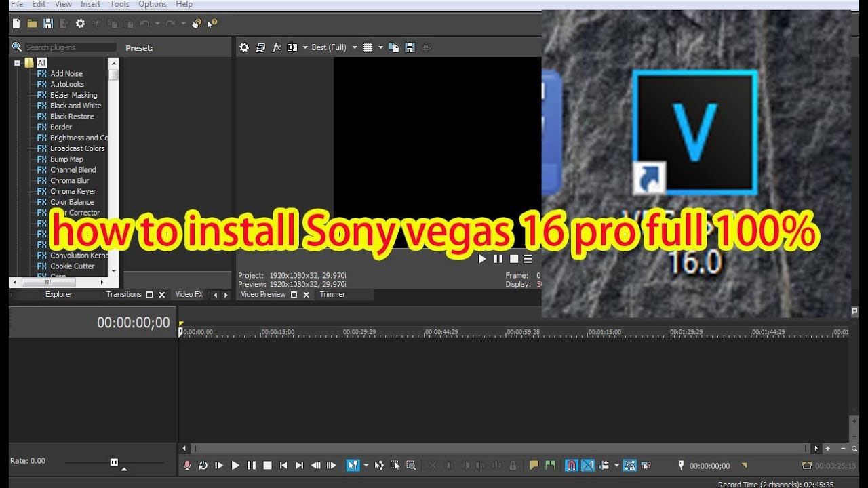Toggle ignore event grouping
The height and width of the screenshot is (488, 868).
(x=646, y=466)
